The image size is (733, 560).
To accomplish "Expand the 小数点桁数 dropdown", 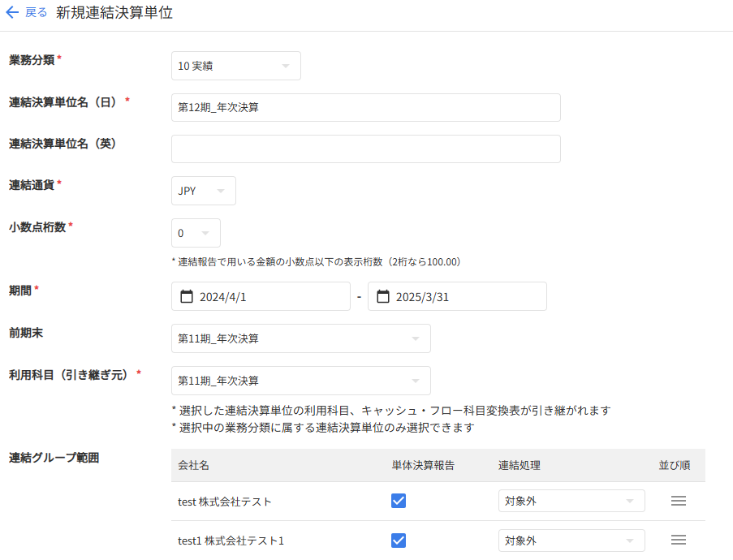I will click(x=196, y=233).
